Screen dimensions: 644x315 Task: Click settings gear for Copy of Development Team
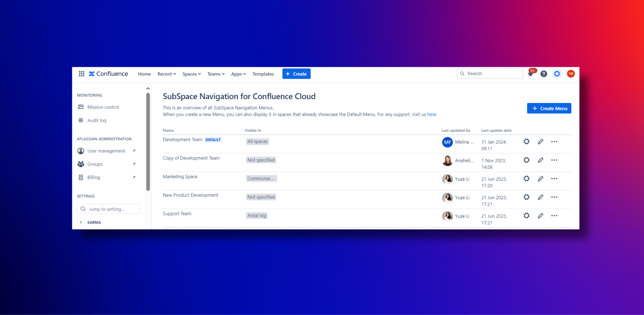point(526,160)
